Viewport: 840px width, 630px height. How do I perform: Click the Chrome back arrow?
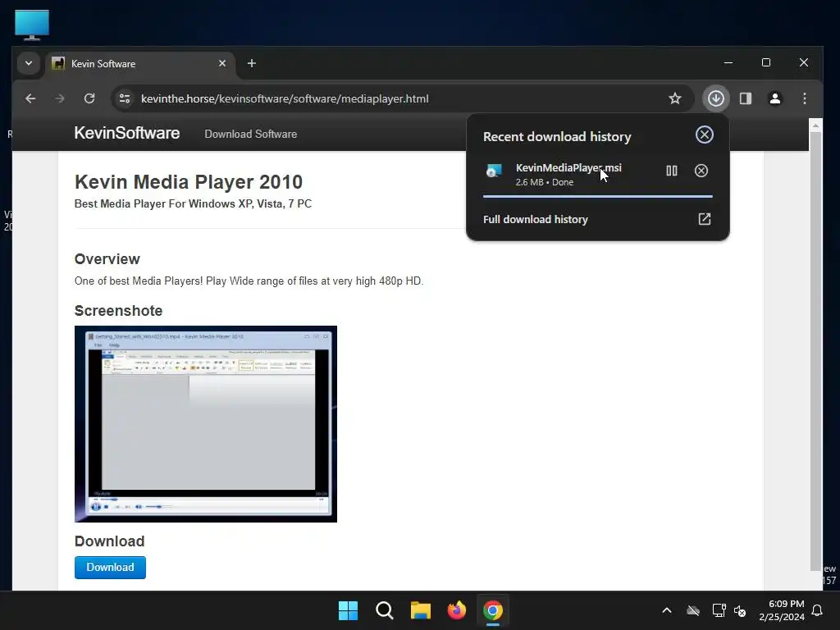click(30, 98)
